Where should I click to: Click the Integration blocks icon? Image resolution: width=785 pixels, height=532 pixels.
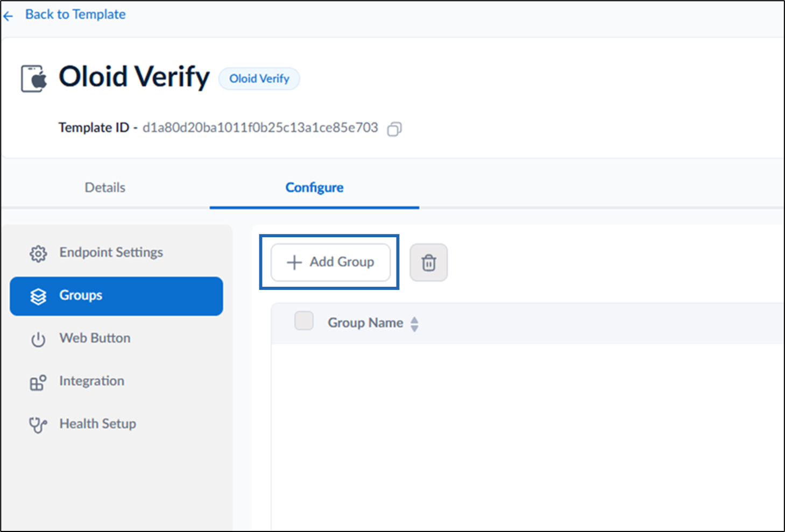pyautogui.click(x=38, y=382)
